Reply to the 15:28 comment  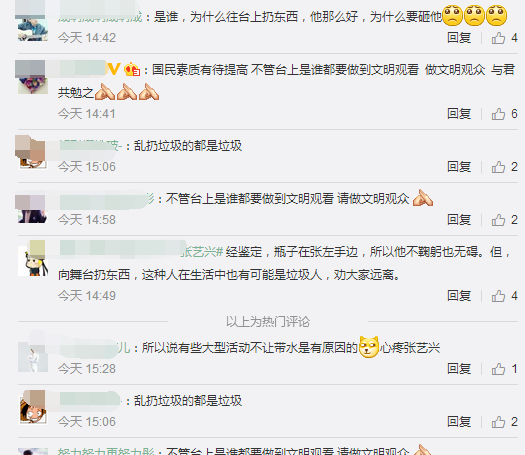coord(459,369)
